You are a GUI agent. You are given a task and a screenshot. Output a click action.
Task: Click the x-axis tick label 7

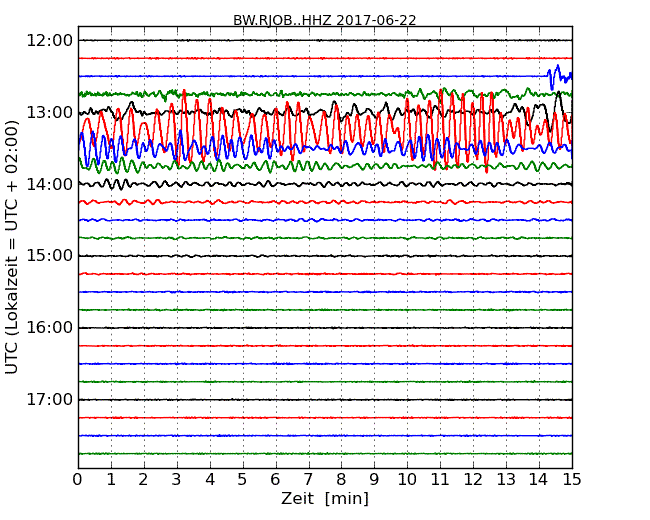tap(308, 480)
